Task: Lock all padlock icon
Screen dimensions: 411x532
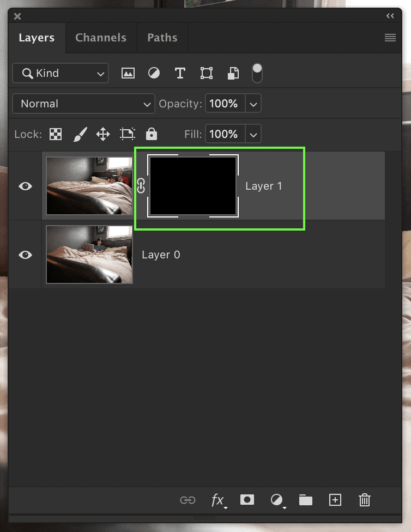Action: (152, 134)
